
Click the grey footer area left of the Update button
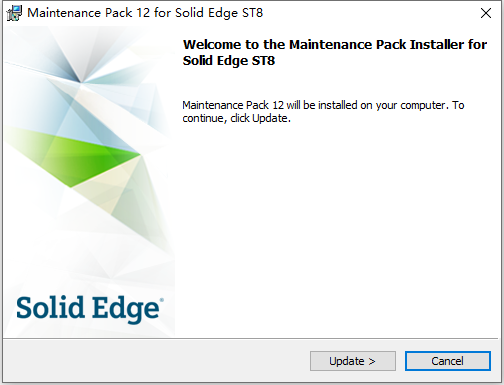157,361
